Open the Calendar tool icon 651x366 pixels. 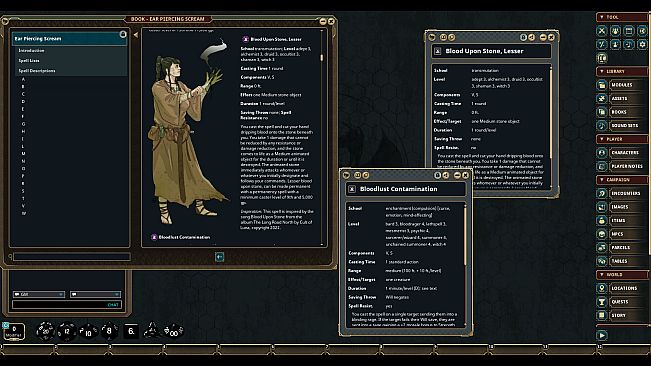click(629, 31)
